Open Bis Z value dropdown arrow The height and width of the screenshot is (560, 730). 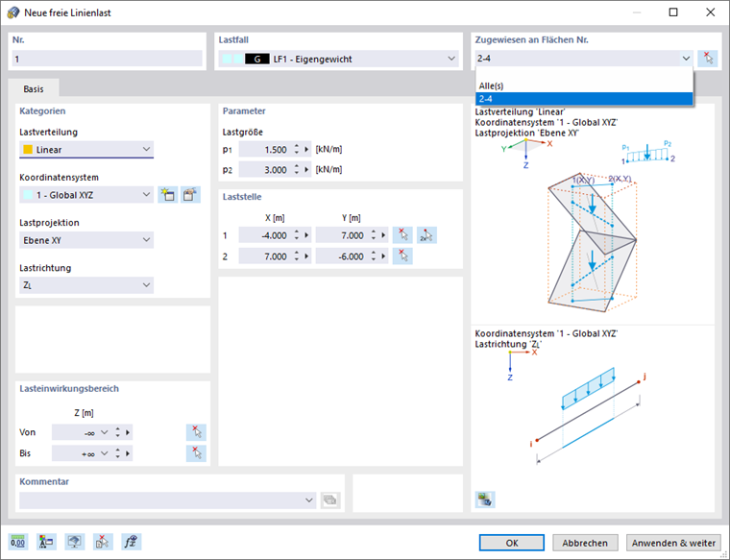coord(105,453)
